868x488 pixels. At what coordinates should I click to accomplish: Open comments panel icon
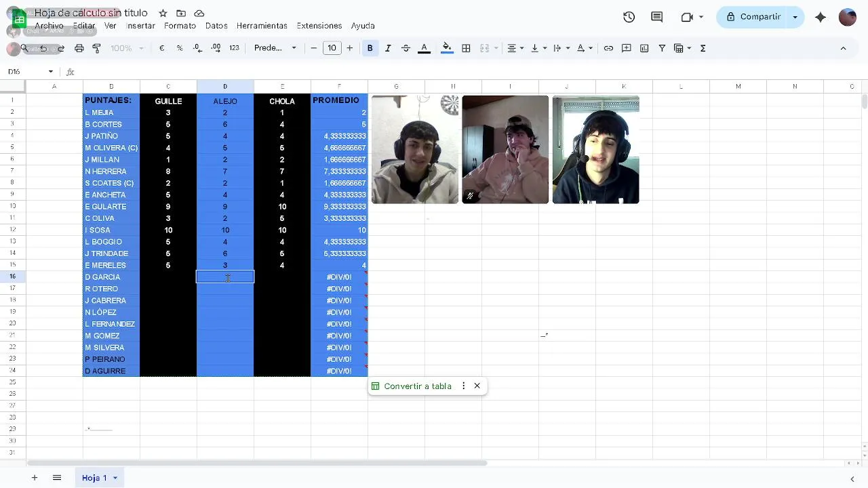coord(656,17)
